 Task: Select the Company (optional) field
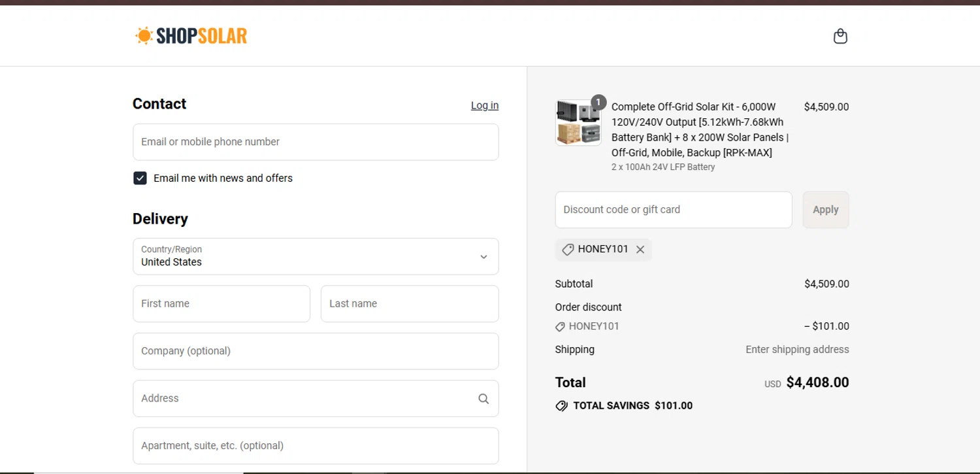(316, 351)
